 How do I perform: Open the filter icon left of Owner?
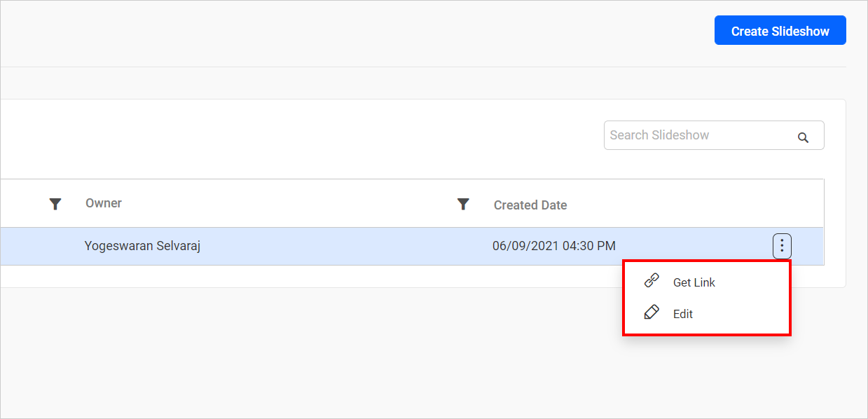pyautogui.click(x=55, y=204)
